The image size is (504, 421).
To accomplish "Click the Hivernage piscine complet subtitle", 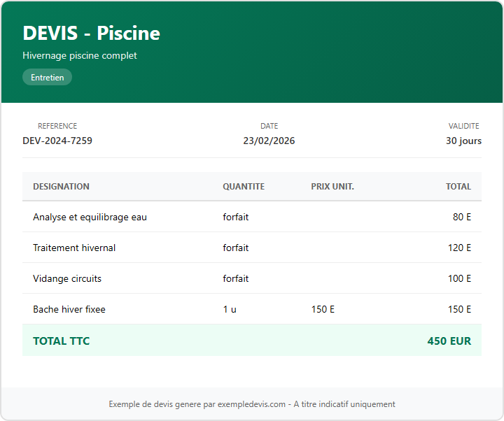I will 80,55.
